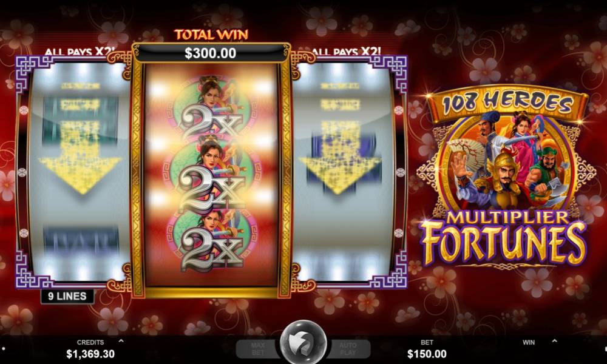Click the credits balance $1,369.30

click(90, 354)
